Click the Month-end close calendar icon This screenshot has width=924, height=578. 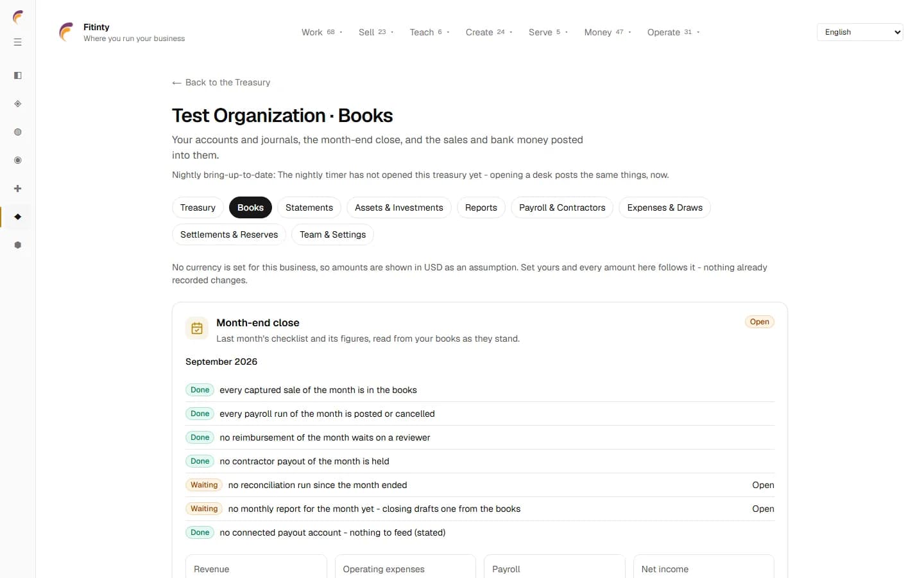pos(197,328)
